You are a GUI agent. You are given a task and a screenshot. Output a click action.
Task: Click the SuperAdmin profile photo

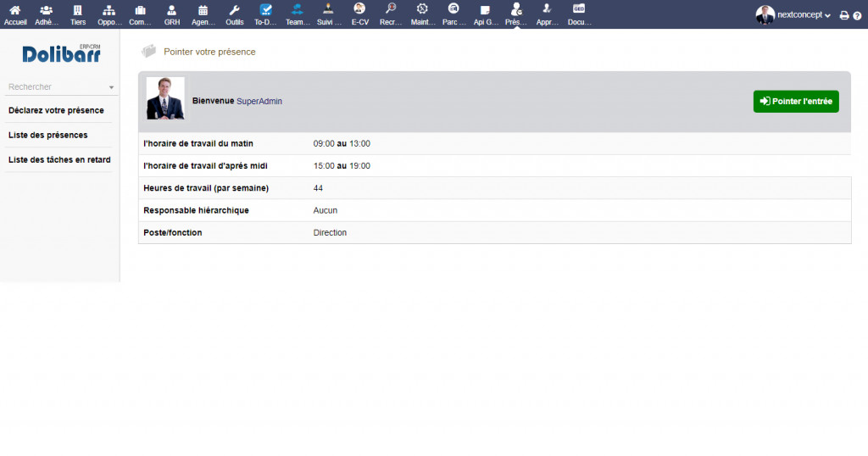165,98
